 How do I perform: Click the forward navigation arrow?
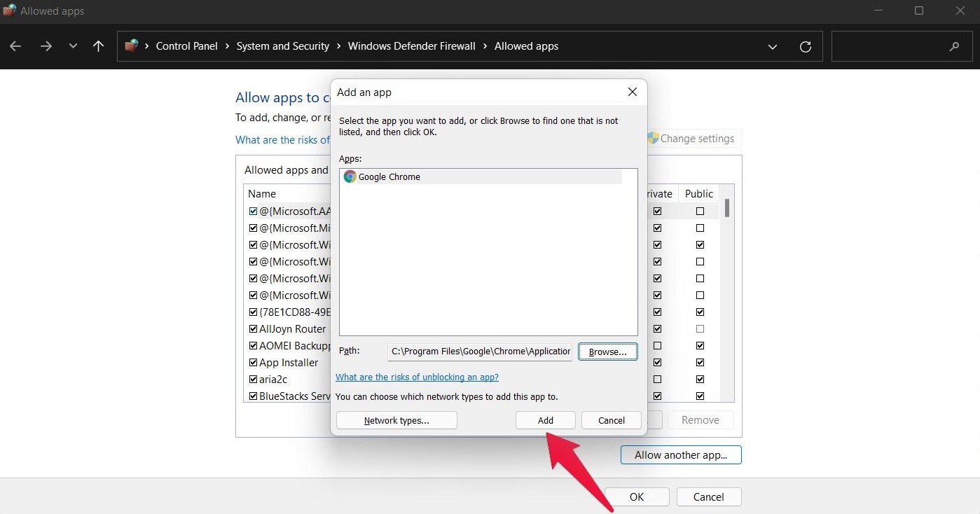tap(46, 46)
